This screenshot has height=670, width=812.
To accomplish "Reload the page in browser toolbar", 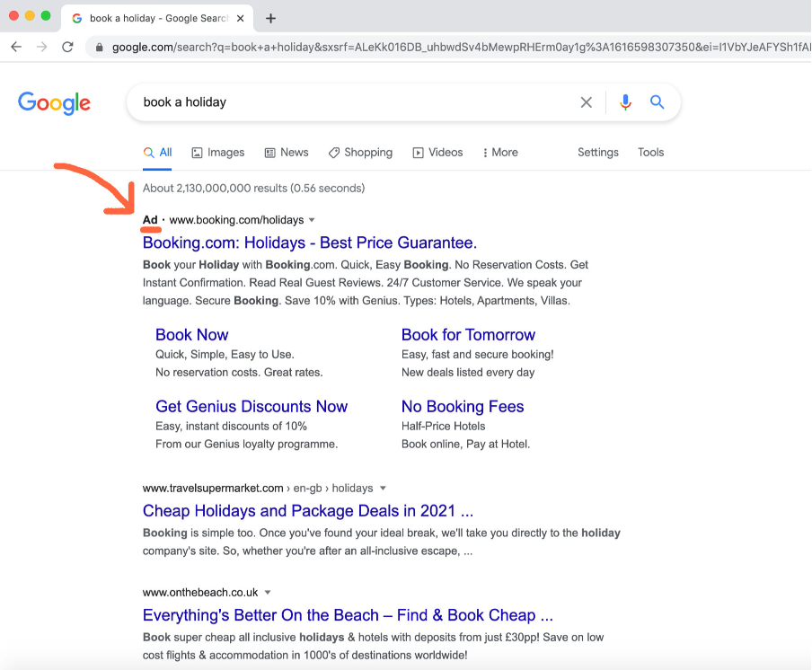I will click(x=67, y=47).
